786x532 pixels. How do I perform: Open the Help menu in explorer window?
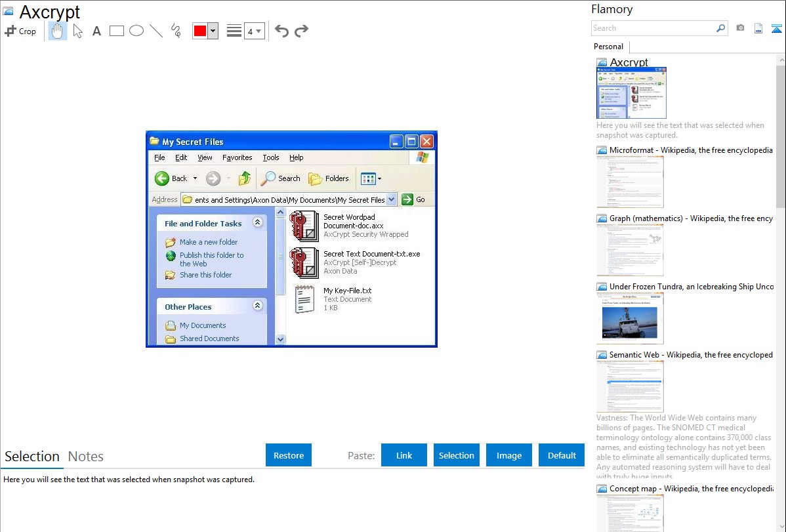[297, 157]
